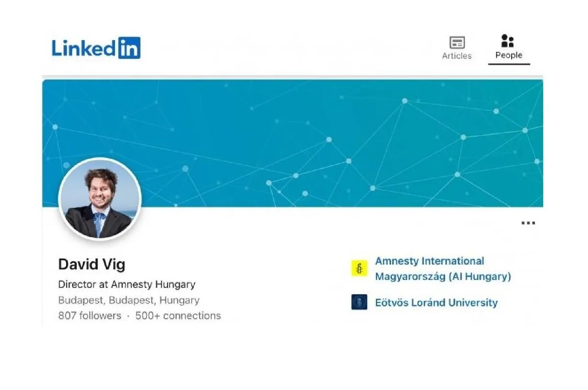588x390 pixels.
Task: Click the "Director at Amnesty Hungary" headline
Action: (126, 284)
